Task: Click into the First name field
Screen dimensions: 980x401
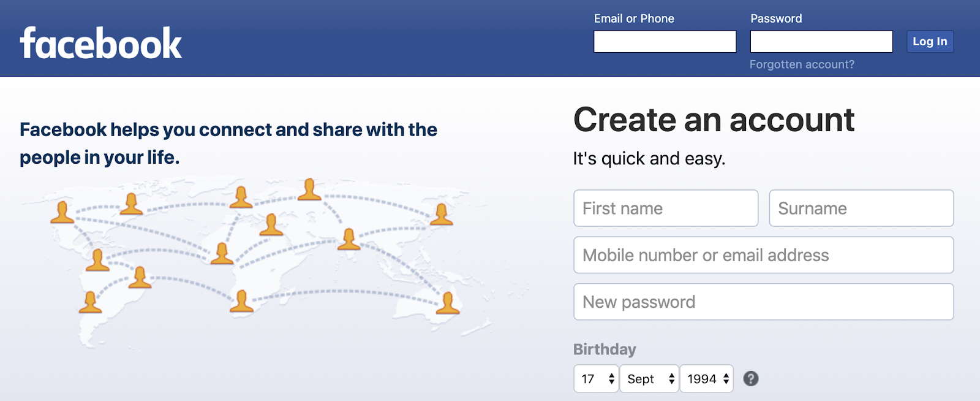Action: coord(666,208)
